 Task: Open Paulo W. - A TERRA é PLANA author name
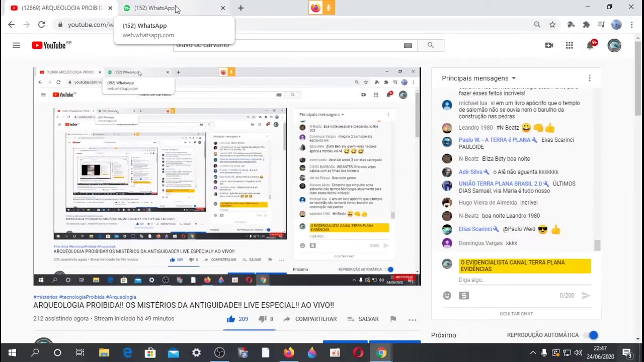pos(495,140)
